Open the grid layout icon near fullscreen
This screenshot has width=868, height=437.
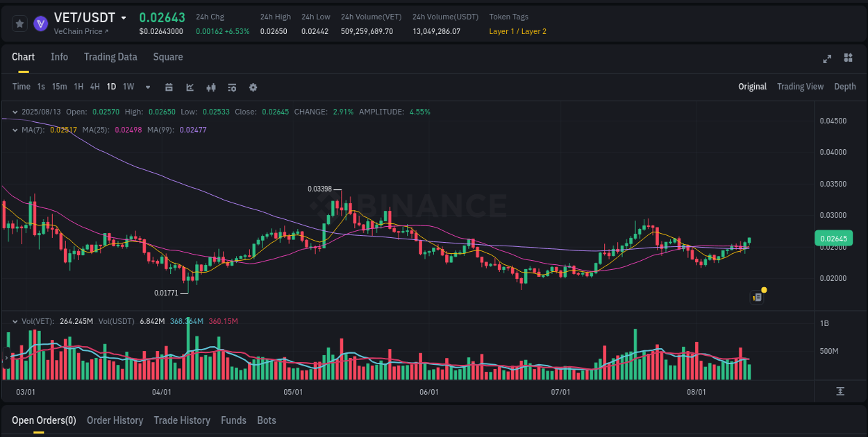pyautogui.click(x=848, y=59)
